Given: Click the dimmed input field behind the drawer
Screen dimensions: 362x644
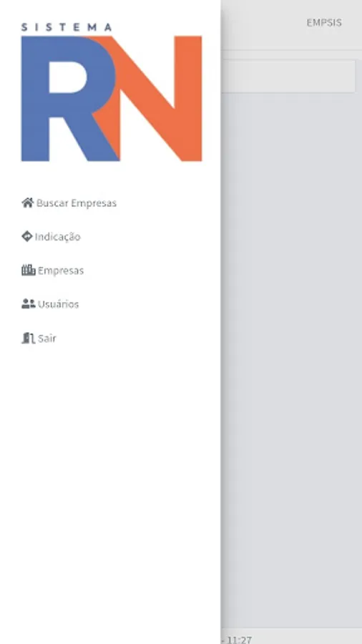Looking at the screenshot, I should pos(288,77).
